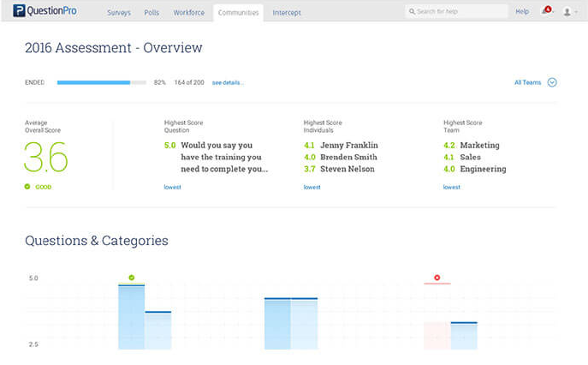This screenshot has height=365, width=588.
Task: Click the green check marker on chart
Action: point(131,278)
